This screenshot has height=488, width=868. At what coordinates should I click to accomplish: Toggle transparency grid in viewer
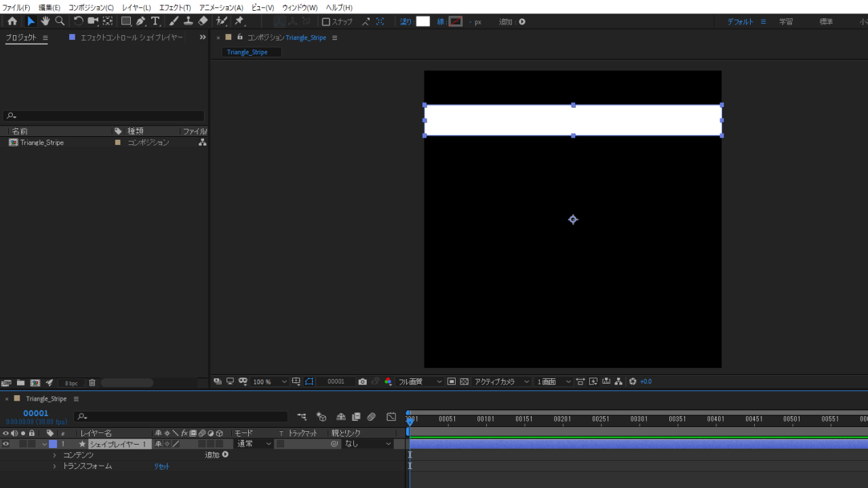pos(465,382)
